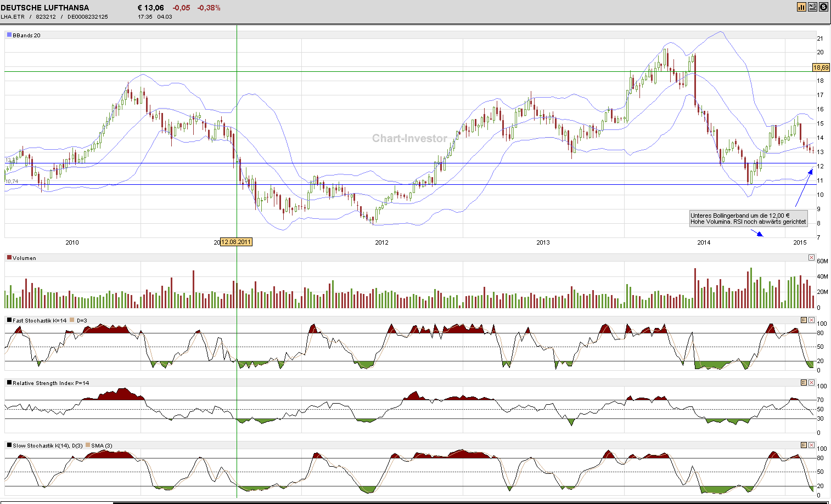Click the Volumen red legend swatch
This screenshot has width=831, height=504.
pyautogui.click(x=9, y=258)
